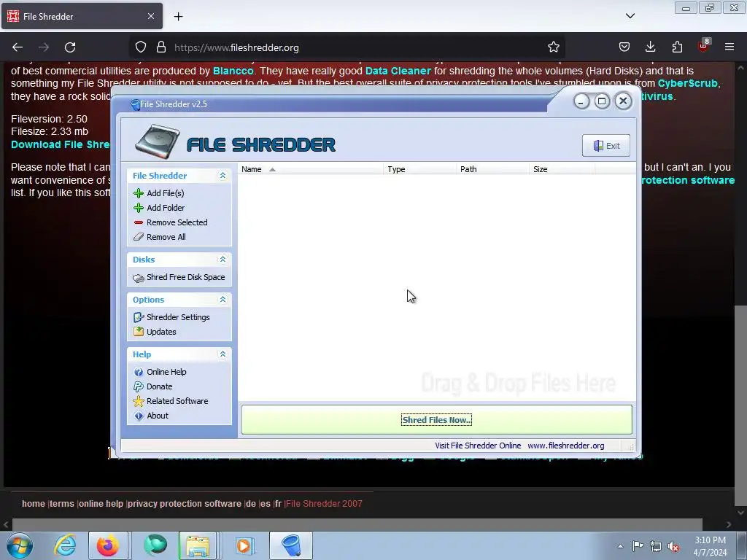Click the Online Help question mark icon

[139, 372]
